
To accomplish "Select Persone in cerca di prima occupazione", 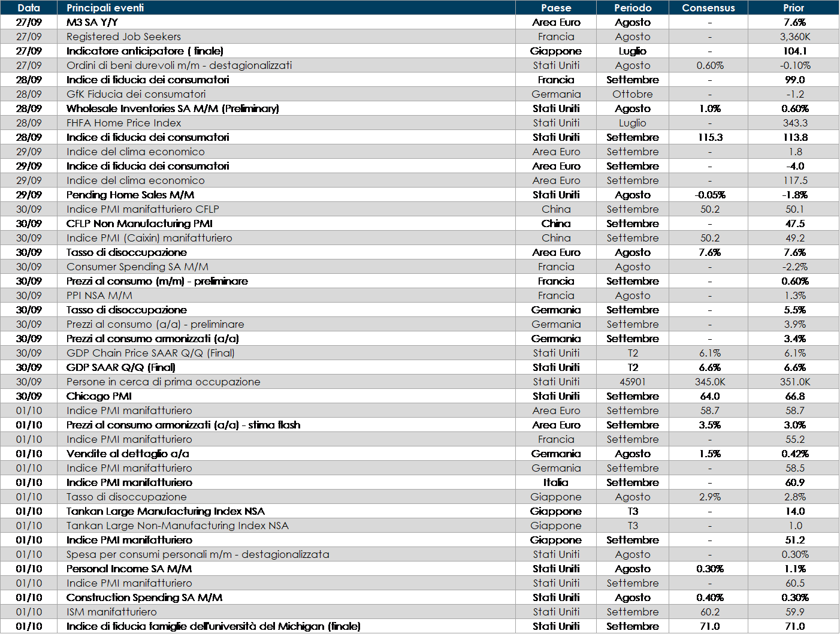I will pyautogui.click(x=163, y=382).
